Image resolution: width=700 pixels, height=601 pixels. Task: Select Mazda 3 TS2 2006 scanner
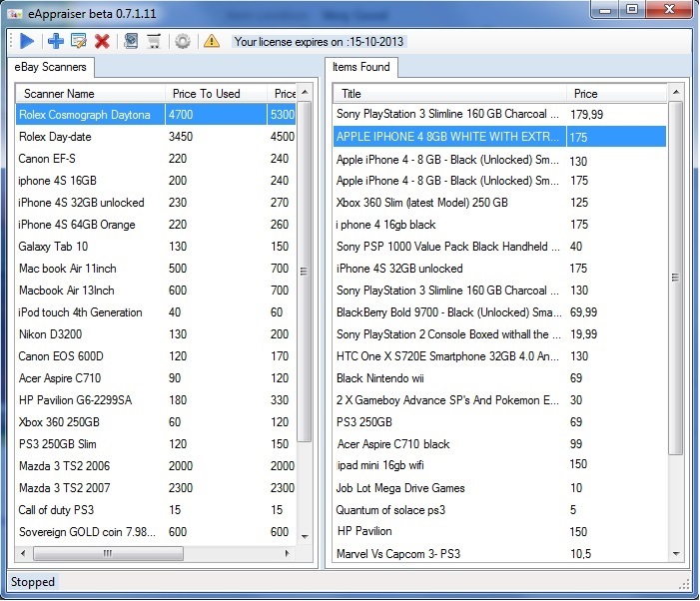(x=156, y=466)
